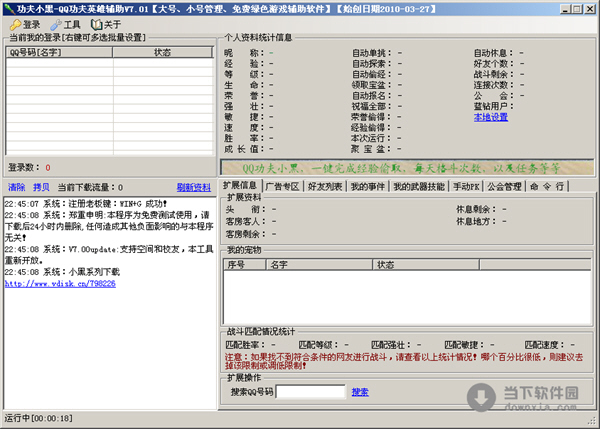Click the 名字 column header in pet list

(319, 264)
